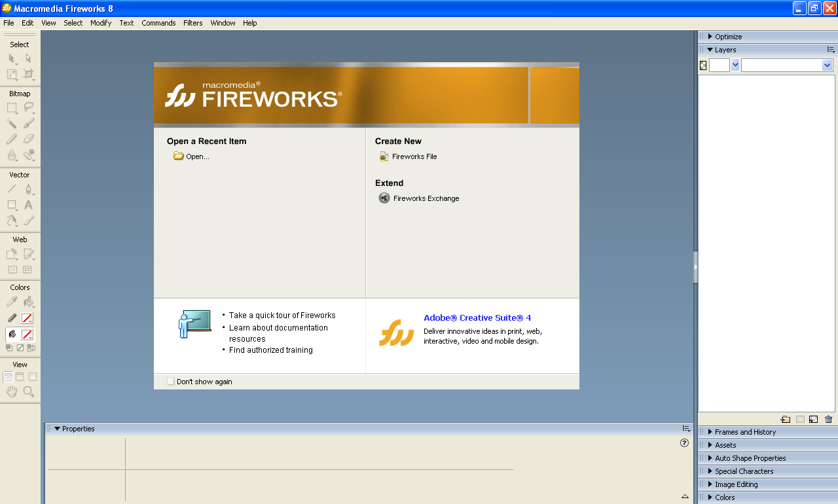
Task: Open the Modify menu
Action: (101, 23)
